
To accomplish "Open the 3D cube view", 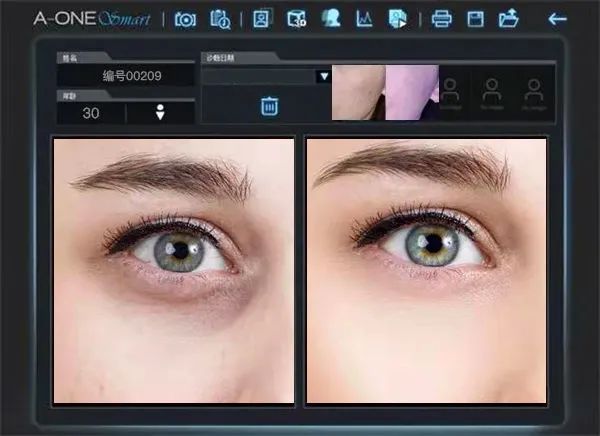I will tap(296, 19).
